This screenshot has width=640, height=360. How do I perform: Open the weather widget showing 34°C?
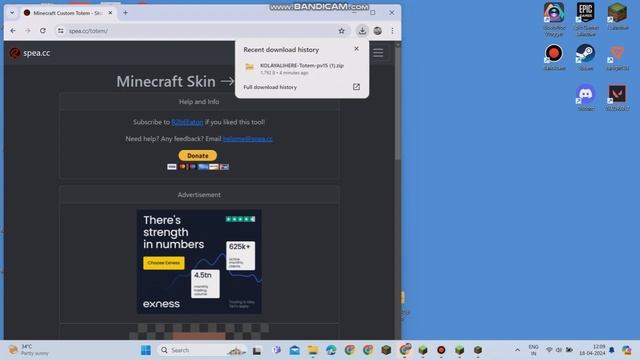[x=28, y=350]
